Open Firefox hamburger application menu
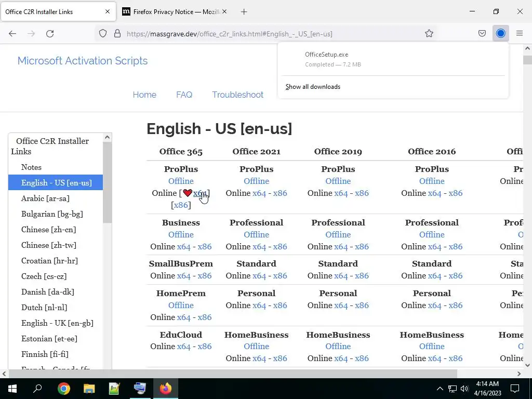The height and width of the screenshot is (399, 532). 520,34
